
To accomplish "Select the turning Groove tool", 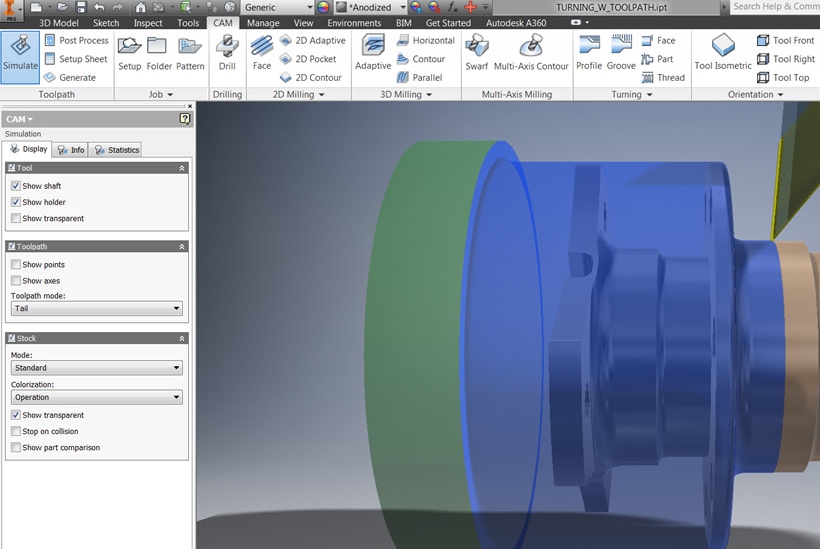I will click(621, 52).
